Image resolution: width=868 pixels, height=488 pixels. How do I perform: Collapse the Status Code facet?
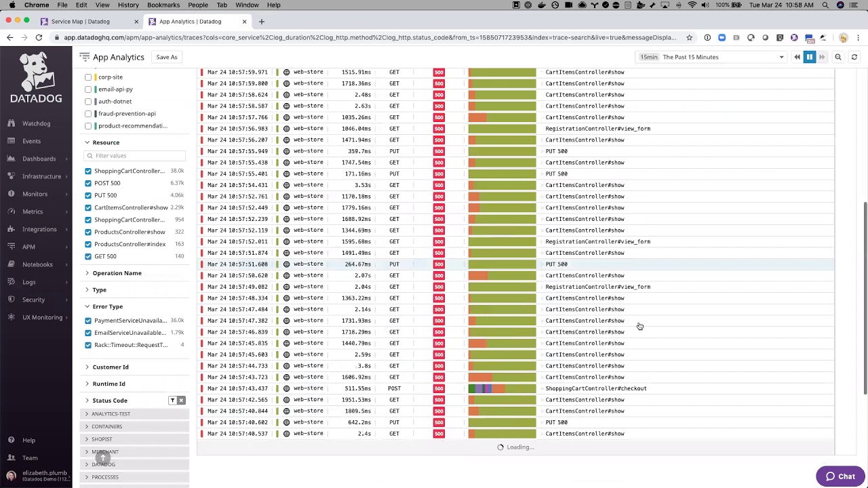[87, 401]
